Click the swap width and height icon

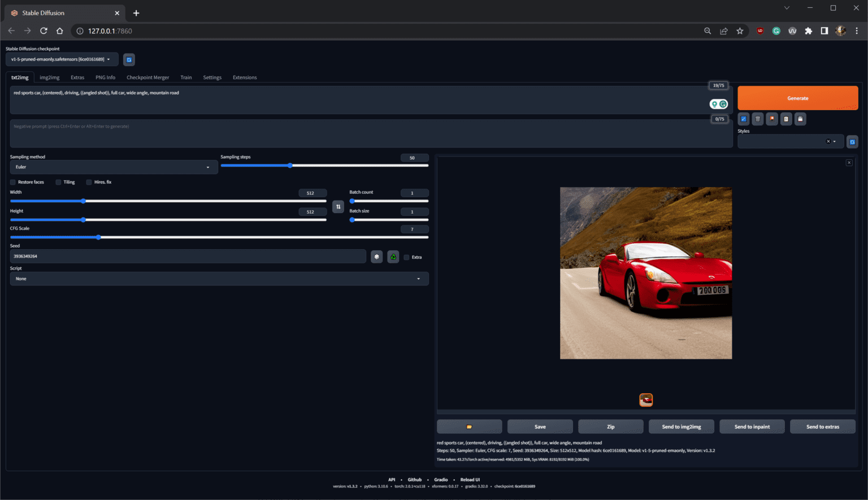[x=338, y=207]
